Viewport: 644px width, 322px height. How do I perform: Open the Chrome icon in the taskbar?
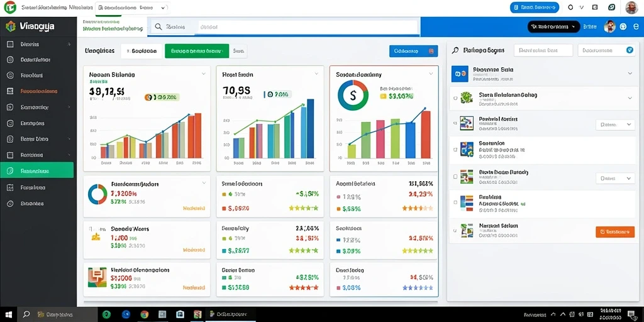click(144, 314)
